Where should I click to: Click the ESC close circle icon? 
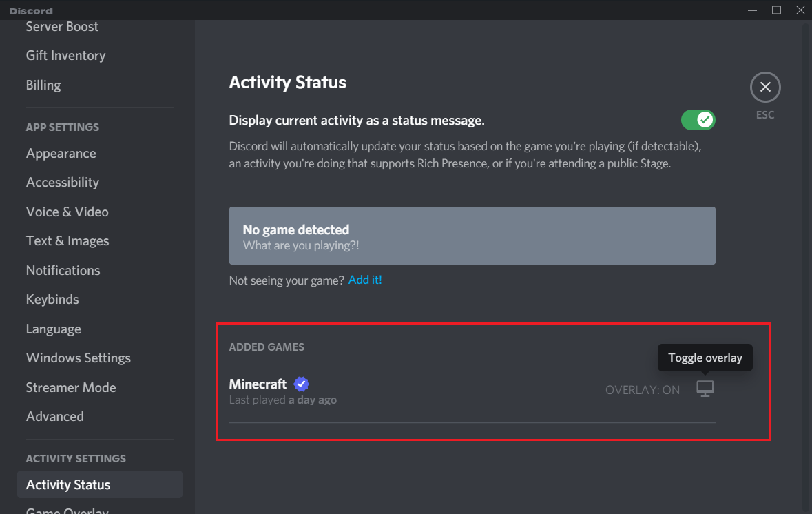click(764, 87)
